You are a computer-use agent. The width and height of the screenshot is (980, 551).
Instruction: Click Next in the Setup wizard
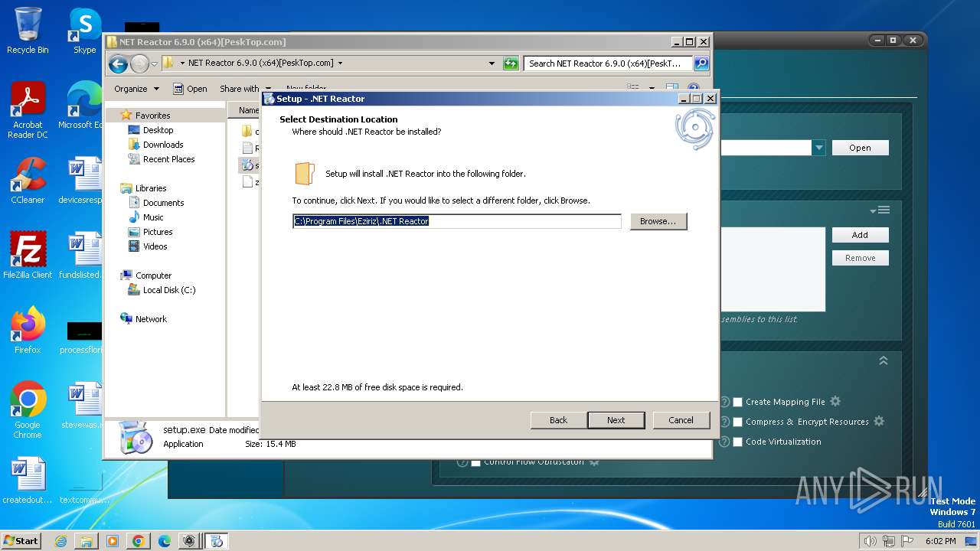(x=616, y=420)
